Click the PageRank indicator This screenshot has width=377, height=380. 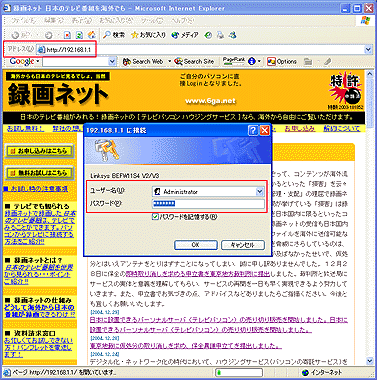tap(233, 61)
